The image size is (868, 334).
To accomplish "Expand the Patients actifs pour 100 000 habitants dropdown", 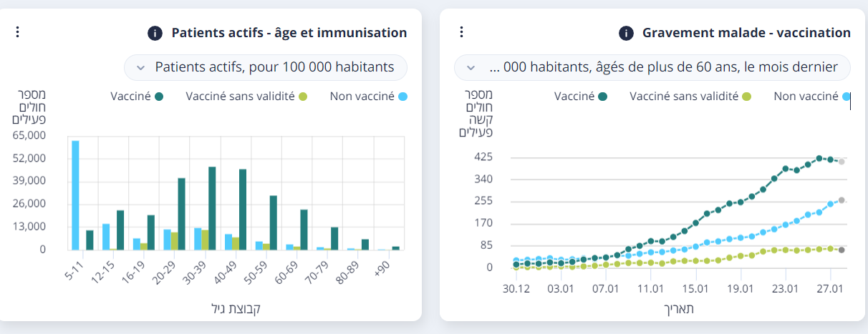I will pyautogui.click(x=266, y=67).
